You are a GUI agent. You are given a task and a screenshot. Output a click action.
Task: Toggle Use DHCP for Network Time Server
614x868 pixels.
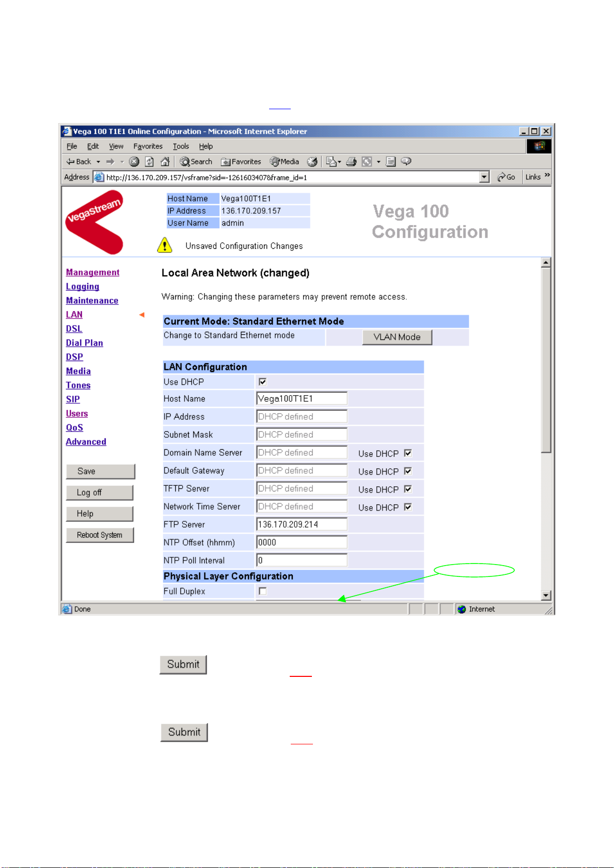tap(408, 507)
